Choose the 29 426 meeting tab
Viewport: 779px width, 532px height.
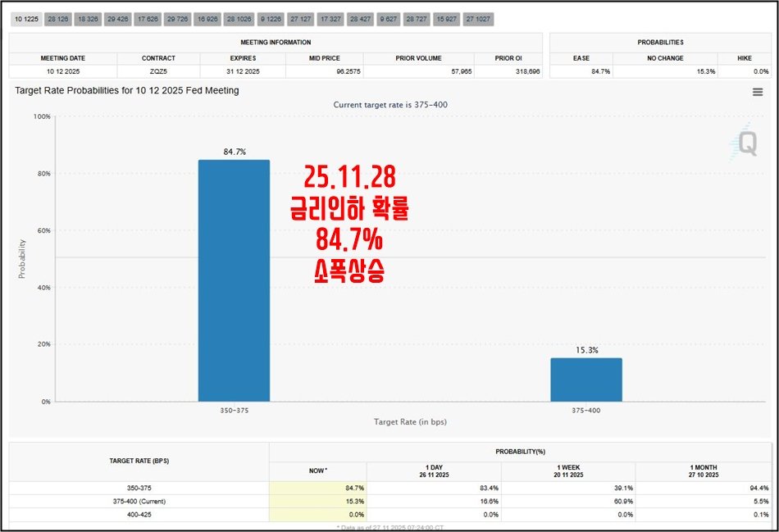point(117,18)
